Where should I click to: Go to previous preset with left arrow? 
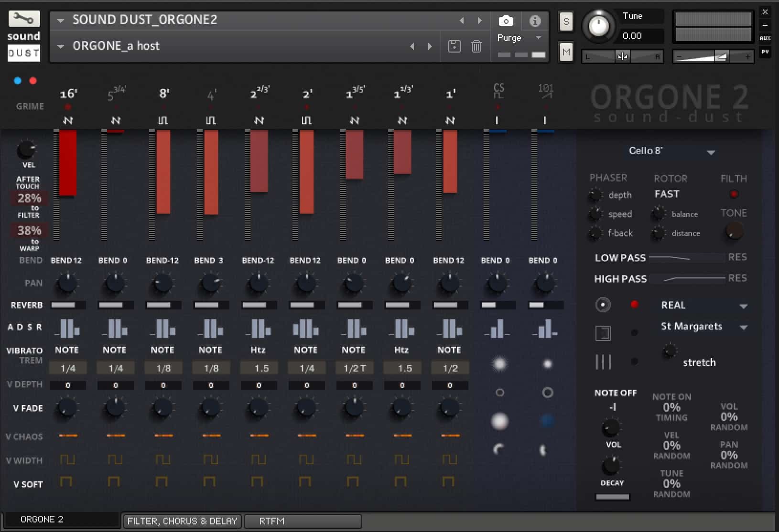coord(412,46)
